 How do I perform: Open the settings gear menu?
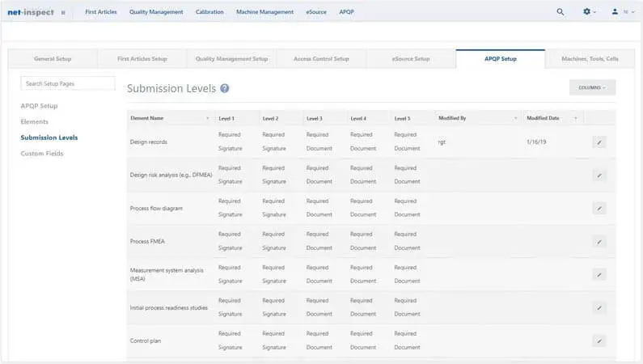coord(588,12)
